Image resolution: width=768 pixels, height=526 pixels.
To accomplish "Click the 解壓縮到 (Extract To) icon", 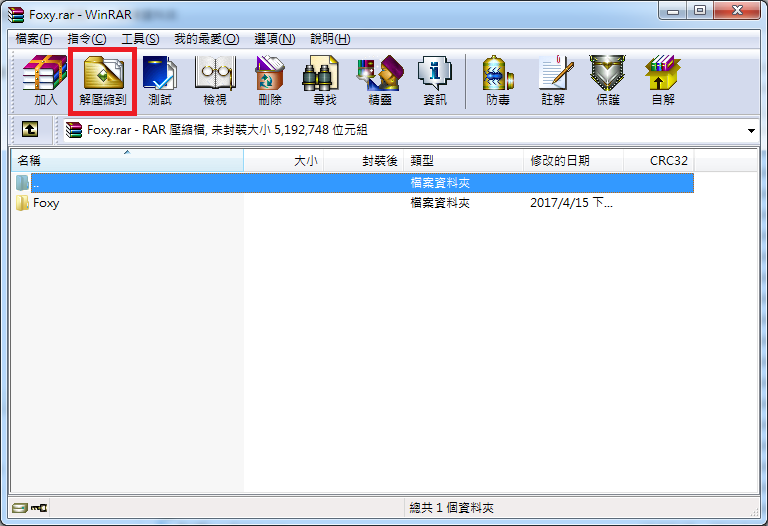I will pos(103,80).
